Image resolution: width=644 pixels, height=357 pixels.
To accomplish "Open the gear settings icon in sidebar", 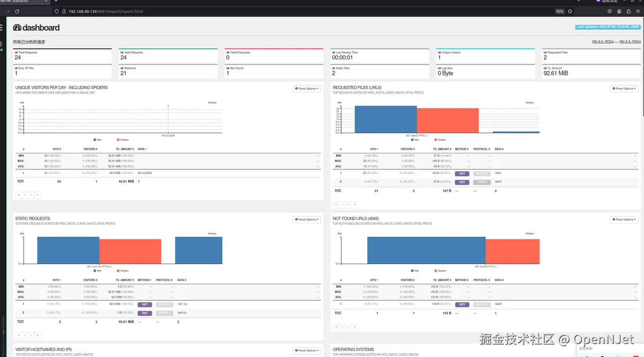I will point(2,44).
